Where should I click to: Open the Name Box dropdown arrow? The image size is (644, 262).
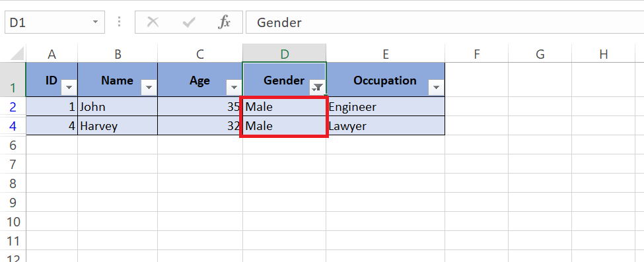tap(95, 22)
